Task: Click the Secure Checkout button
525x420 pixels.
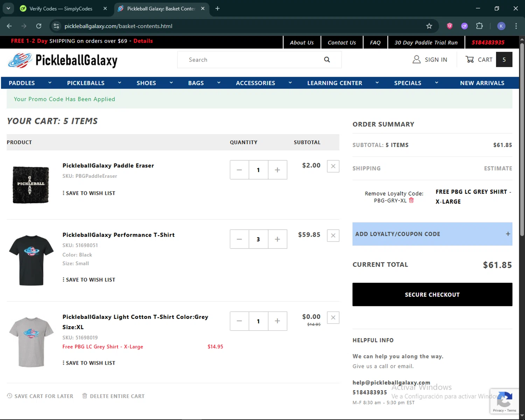Action: pos(432,294)
